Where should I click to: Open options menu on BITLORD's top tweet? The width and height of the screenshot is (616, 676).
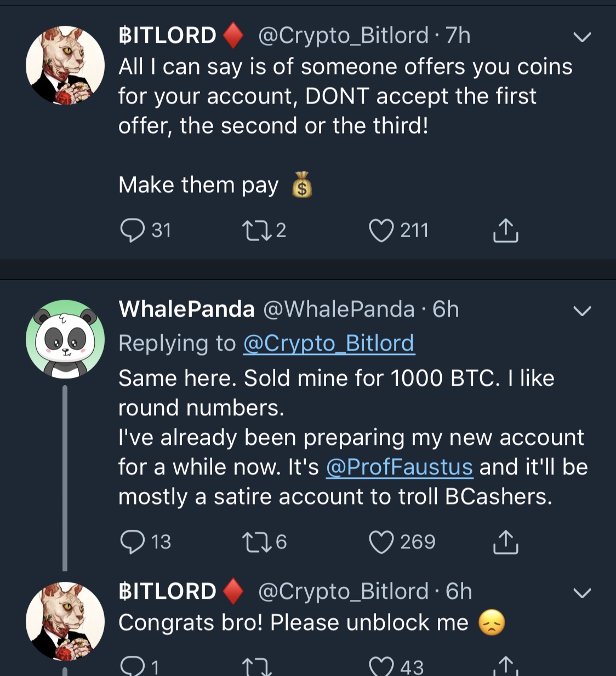click(583, 36)
